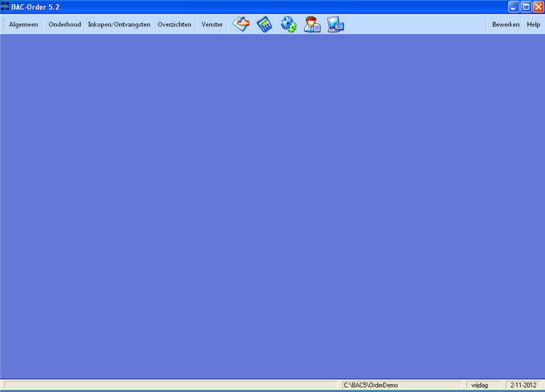Minimize the BAC-Order window

(x=514, y=6)
